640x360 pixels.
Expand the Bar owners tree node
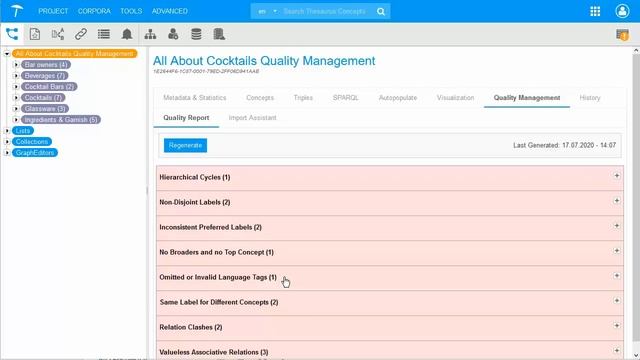coord(16,64)
